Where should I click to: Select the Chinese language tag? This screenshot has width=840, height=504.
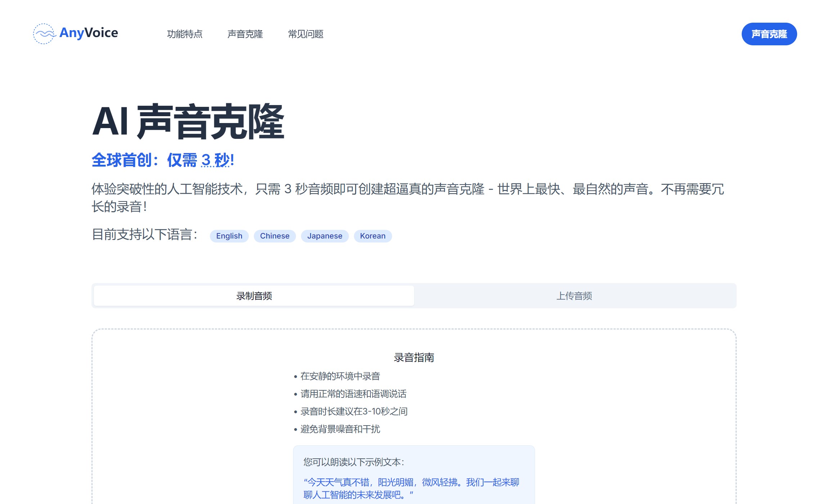coord(274,236)
